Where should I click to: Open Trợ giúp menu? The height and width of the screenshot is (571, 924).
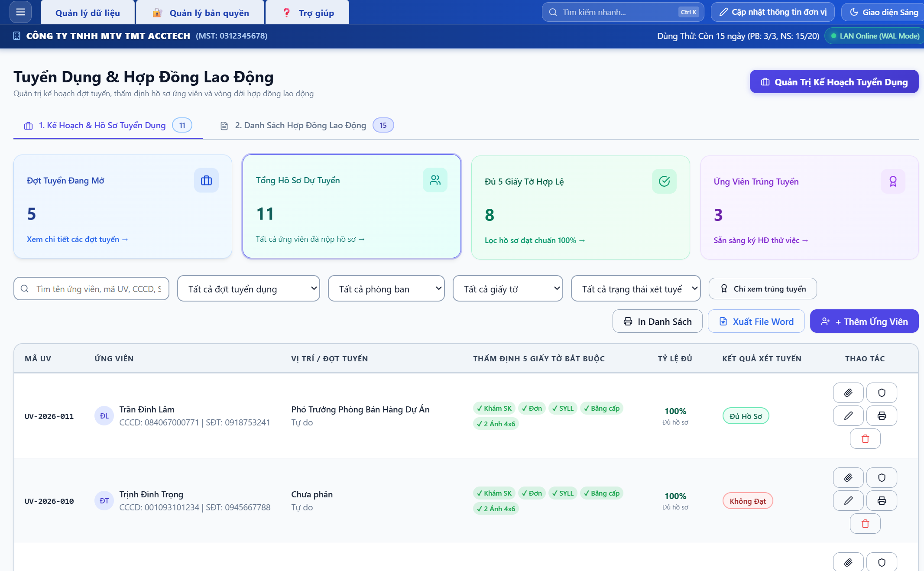(x=308, y=13)
